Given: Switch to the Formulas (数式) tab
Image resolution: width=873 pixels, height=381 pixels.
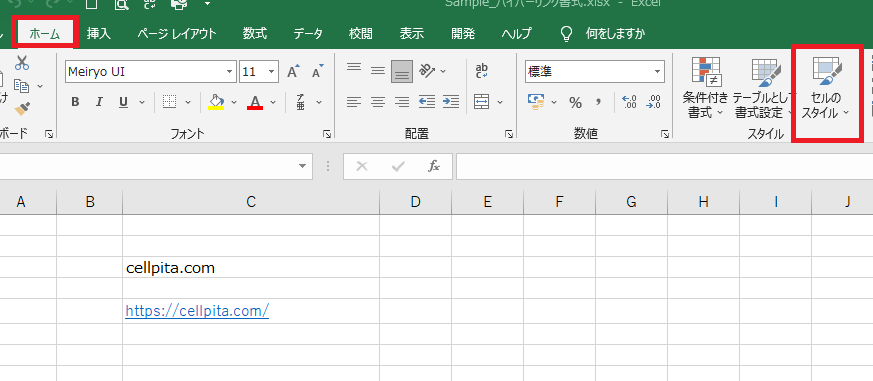Looking at the screenshot, I should click(x=254, y=33).
